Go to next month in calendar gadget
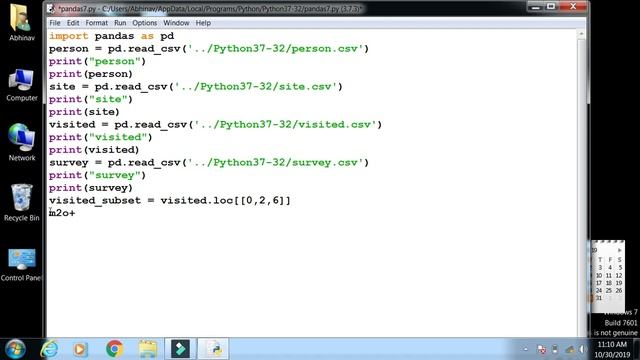This screenshot has height=360, width=640. click(620, 250)
